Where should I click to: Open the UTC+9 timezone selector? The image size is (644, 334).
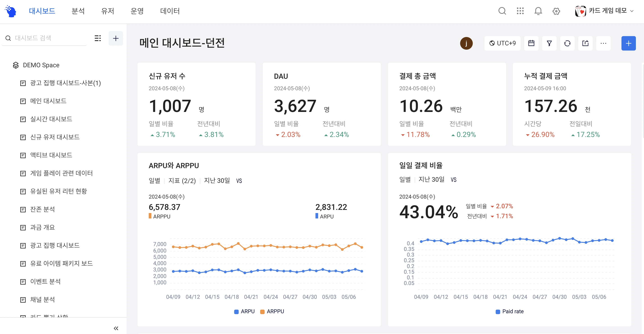(x=502, y=43)
